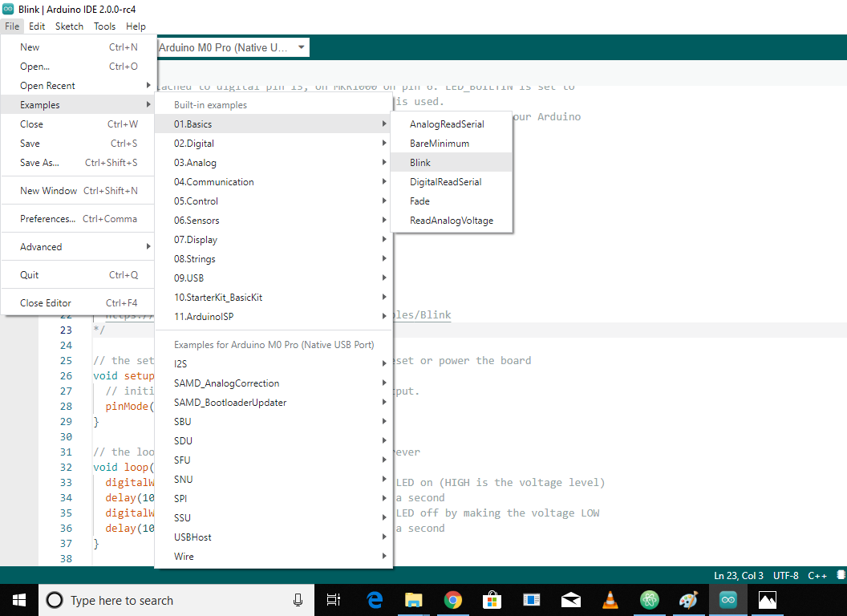This screenshot has height=616, width=847.
Task: Open File Explorer from the taskbar
Action: pos(413,600)
